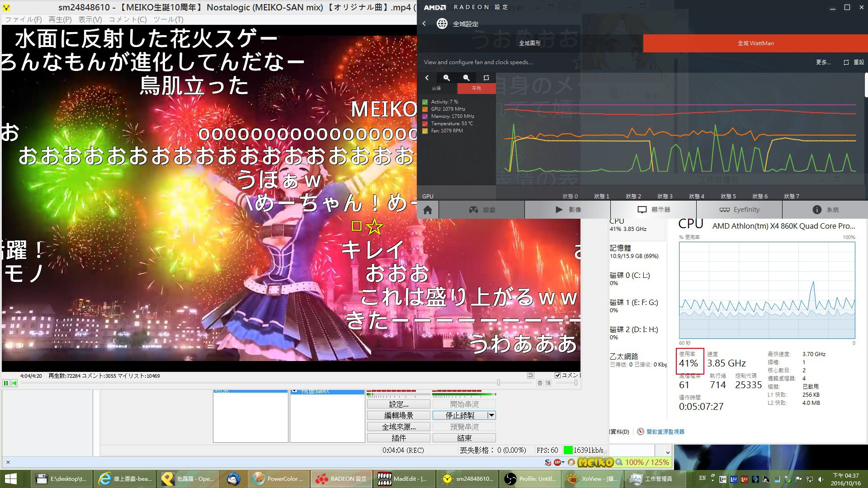Toggle the checkbox in OBS sources list
The width and height of the screenshot is (868, 488).
294,391
